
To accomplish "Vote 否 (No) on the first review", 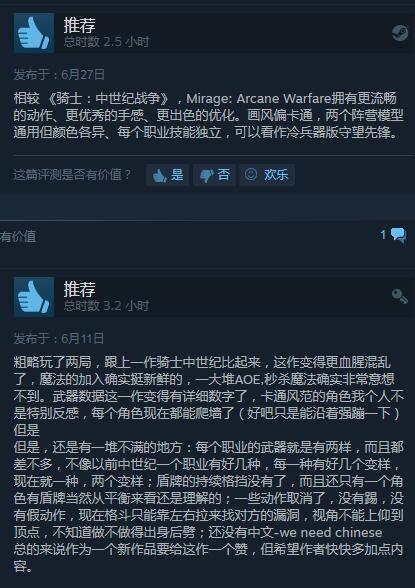I will pos(214,175).
